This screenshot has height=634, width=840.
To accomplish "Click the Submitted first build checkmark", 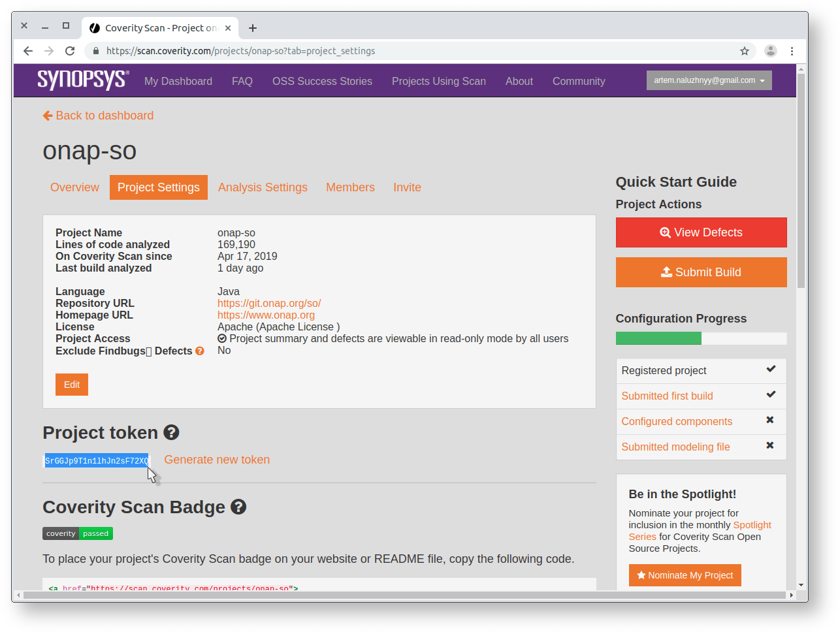I will (x=771, y=394).
